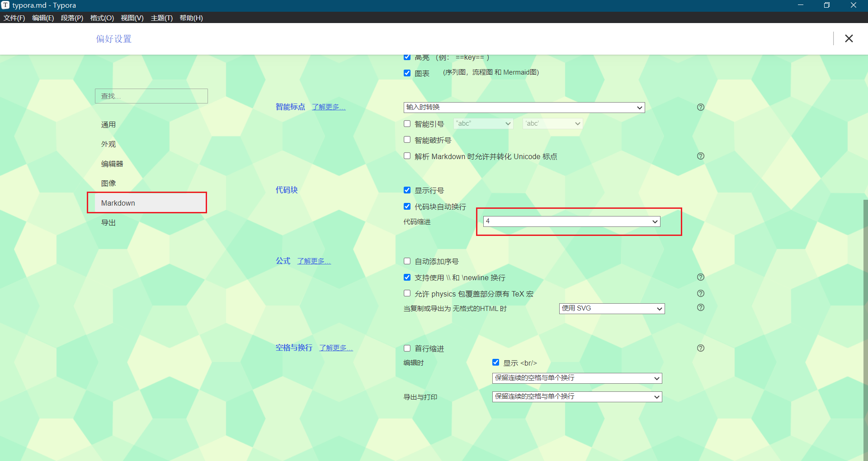Open the 段落(P) menu
The image size is (868, 461).
(72, 18)
